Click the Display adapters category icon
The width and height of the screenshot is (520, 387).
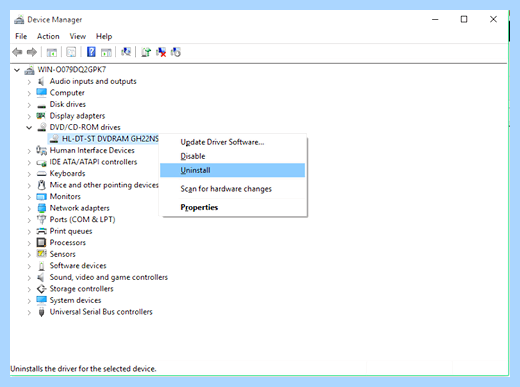click(x=41, y=116)
